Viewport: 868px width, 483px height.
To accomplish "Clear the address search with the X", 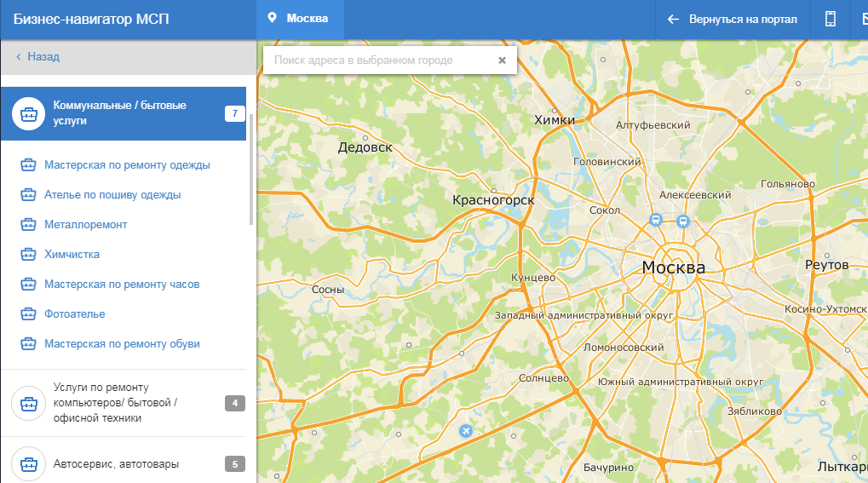I will (x=502, y=60).
